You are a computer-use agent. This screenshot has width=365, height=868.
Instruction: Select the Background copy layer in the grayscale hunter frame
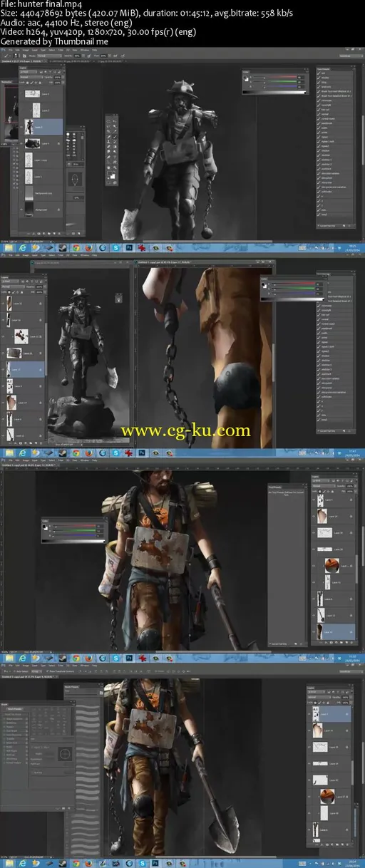click(x=41, y=193)
